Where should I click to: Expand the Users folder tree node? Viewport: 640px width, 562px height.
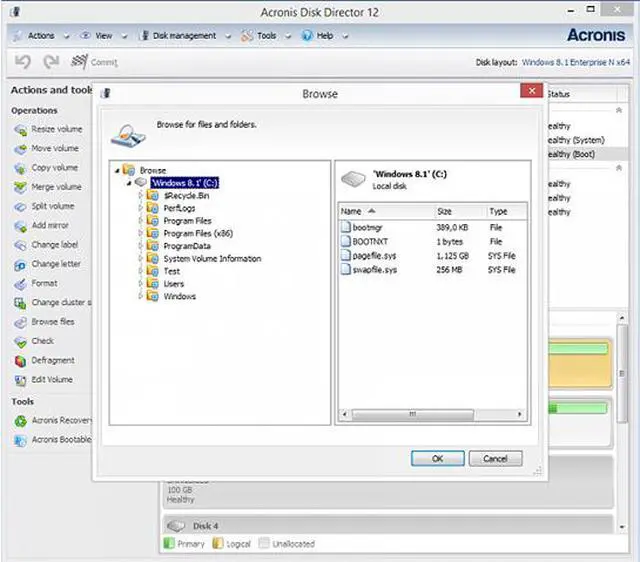coord(141,284)
